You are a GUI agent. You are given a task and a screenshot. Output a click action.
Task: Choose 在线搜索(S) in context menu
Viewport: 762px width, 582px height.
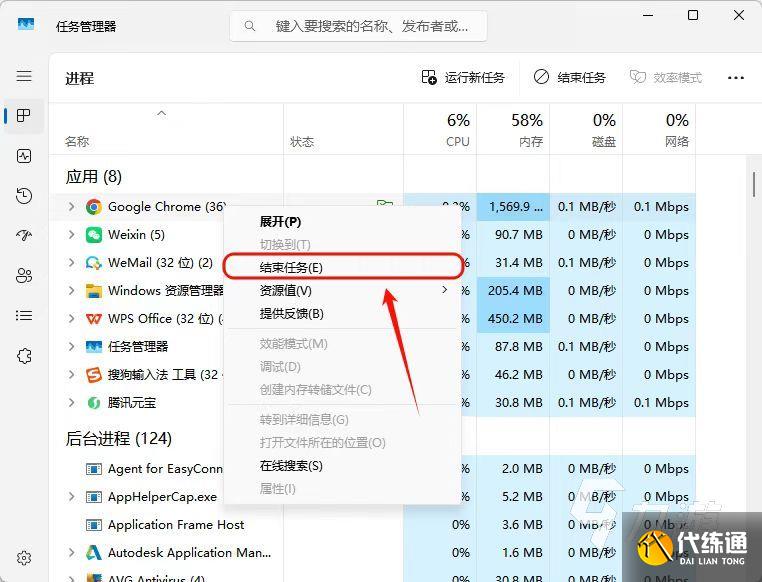pyautogui.click(x=343, y=466)
